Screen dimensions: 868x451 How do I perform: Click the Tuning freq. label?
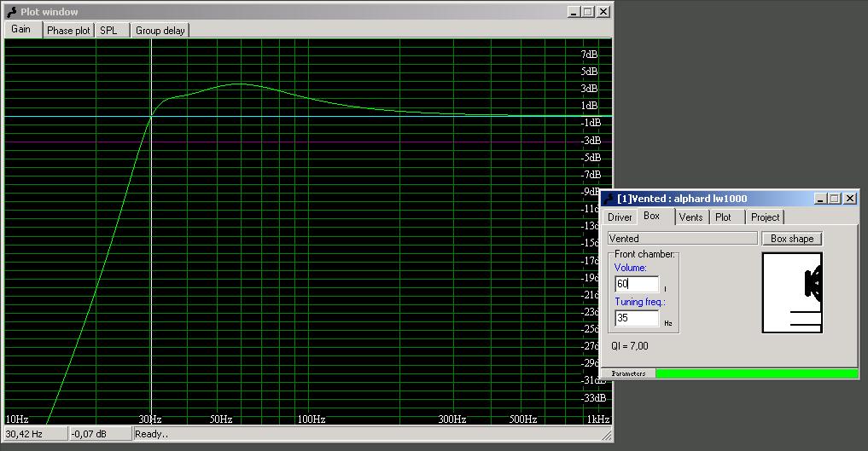[640, 302]
